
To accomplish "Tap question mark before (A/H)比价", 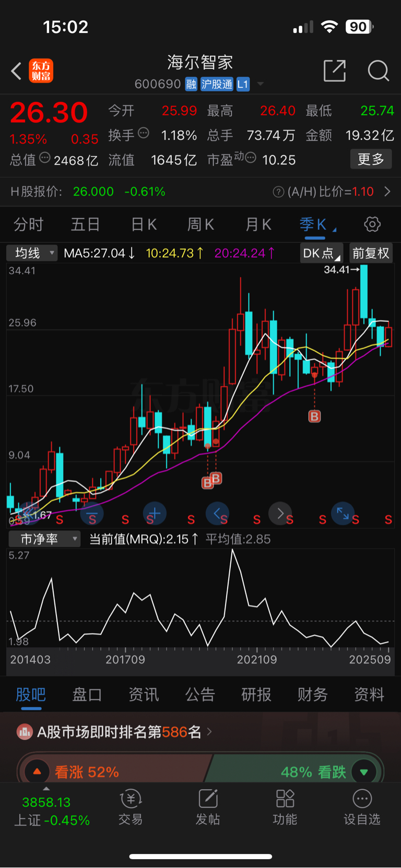I will [x=278, y=192].
